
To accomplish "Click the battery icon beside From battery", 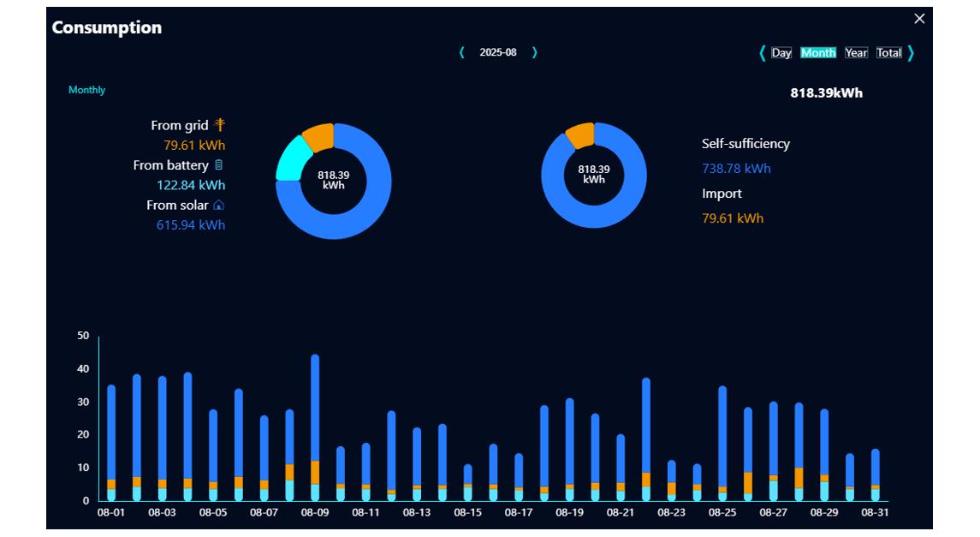I will (219, 165).
